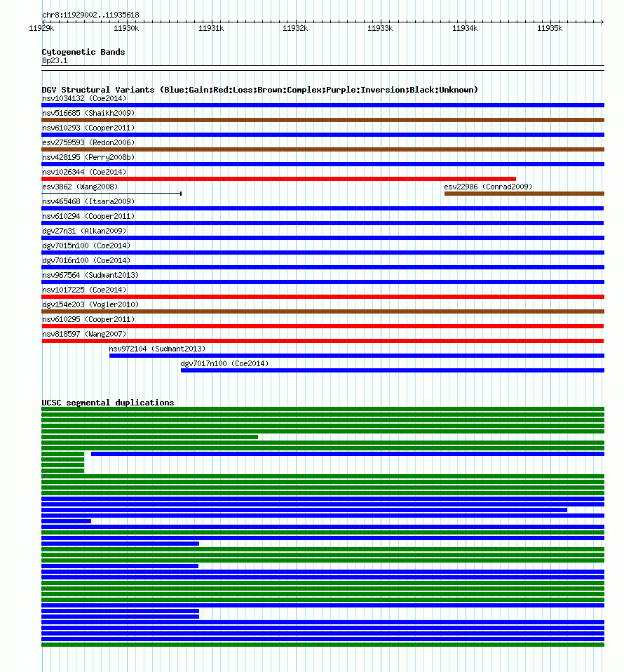Viewport: 624px width, 672px height.
Task: Click the dgv154e203 (Vogler2010) label
Action: tap(90, 304)
